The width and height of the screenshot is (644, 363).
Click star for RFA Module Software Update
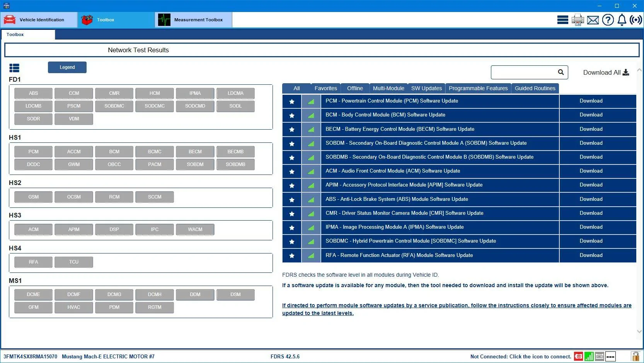292,255
